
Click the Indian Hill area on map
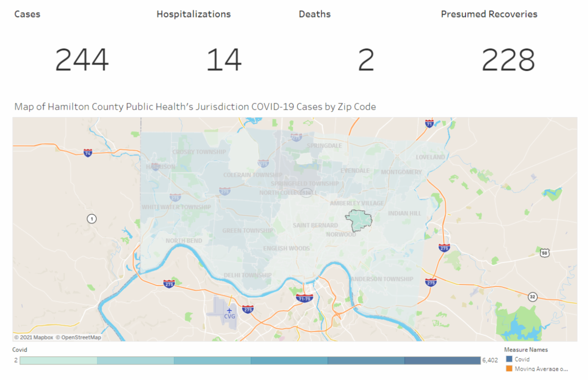[404, 214]
